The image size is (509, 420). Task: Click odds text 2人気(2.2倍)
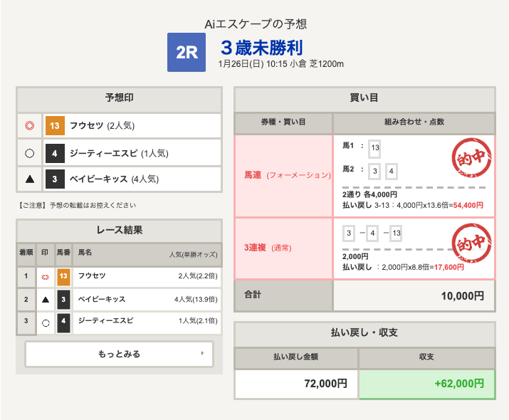click(198, 276)
